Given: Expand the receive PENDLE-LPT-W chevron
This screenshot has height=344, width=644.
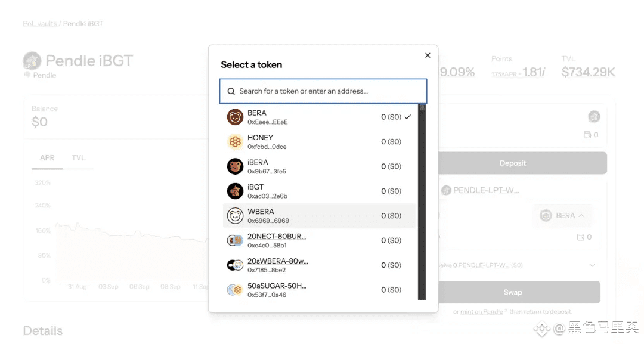Looking at the screenshot, I should coord(592,265).
